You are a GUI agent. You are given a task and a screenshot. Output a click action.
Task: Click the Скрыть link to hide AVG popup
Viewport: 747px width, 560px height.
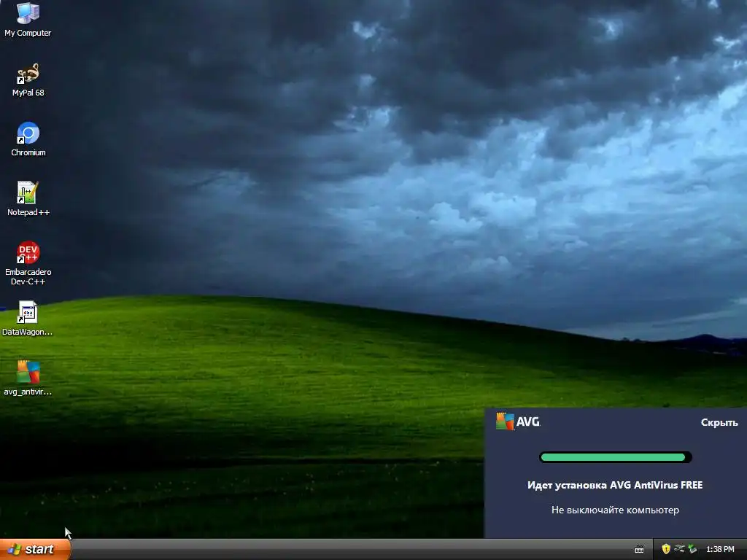(719, 422)
